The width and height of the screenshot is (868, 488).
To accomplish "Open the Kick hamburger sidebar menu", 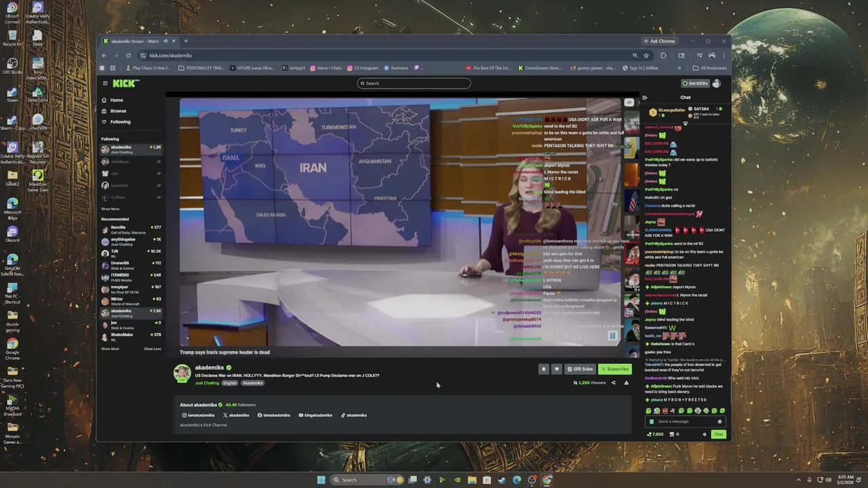I will [105, 83].
